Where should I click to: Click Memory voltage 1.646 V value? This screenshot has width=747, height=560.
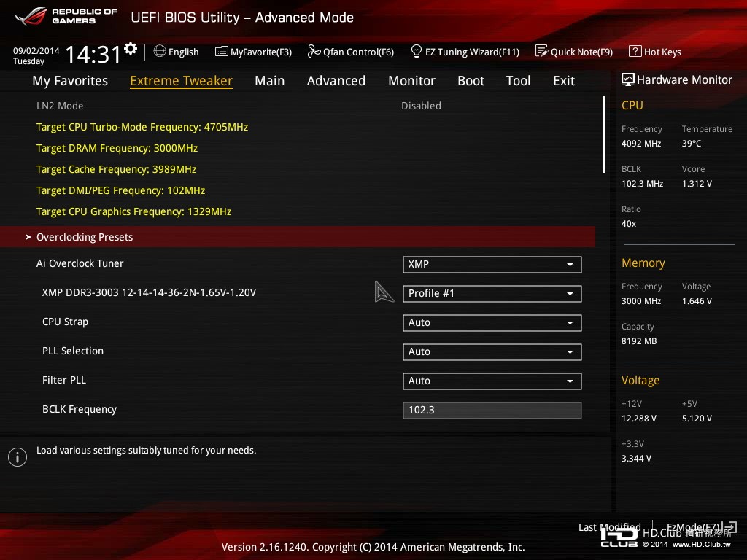[x=697, y=301]
